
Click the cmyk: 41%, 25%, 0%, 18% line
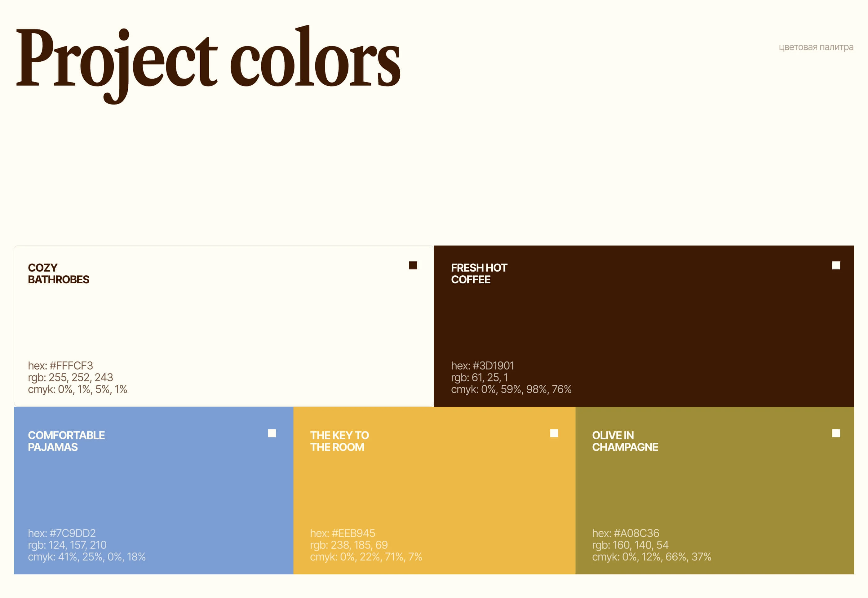tap(86, 557)
